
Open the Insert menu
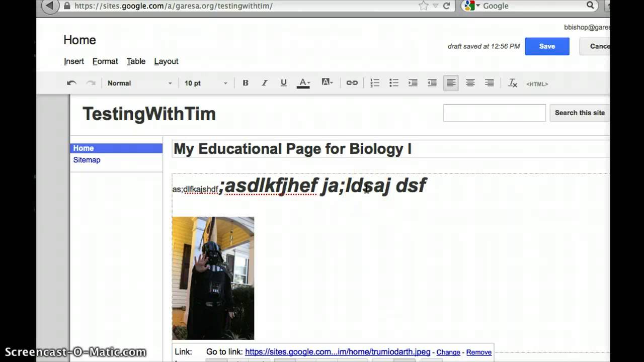coord(74,61)
